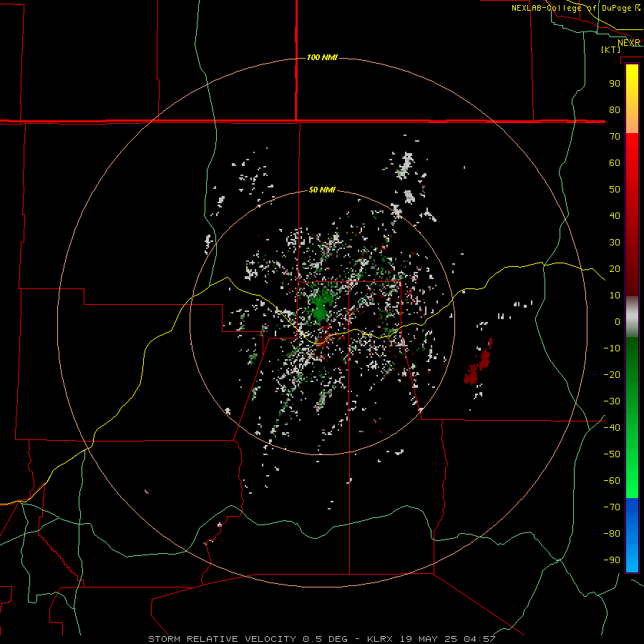The image size is (644, 644).
Task: Click the 90 value on velocity scale
Action: pyautogui.click(x=615, y=84)
